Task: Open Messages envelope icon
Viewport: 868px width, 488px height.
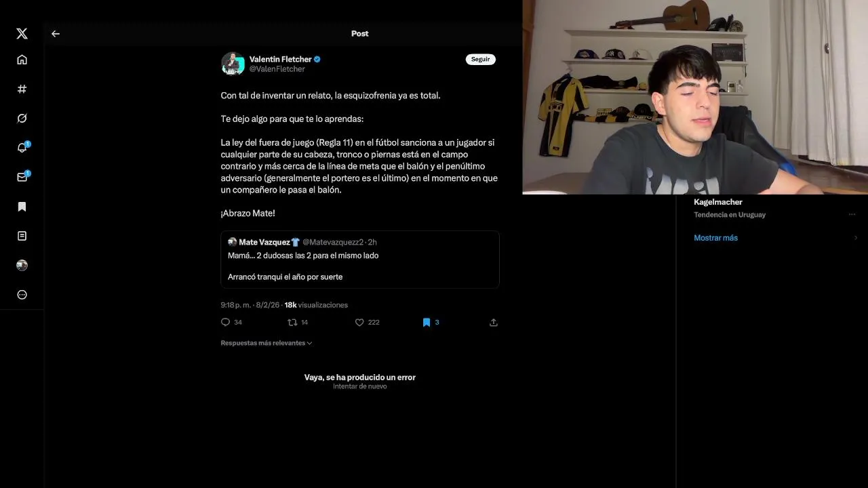Action: (x=22, y=177)
